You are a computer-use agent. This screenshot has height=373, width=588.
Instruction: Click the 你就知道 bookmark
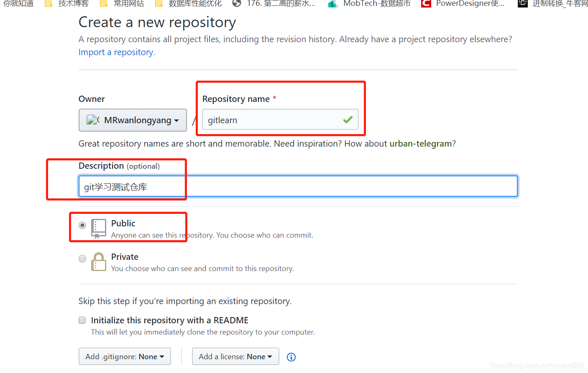(x=18, y=4)
